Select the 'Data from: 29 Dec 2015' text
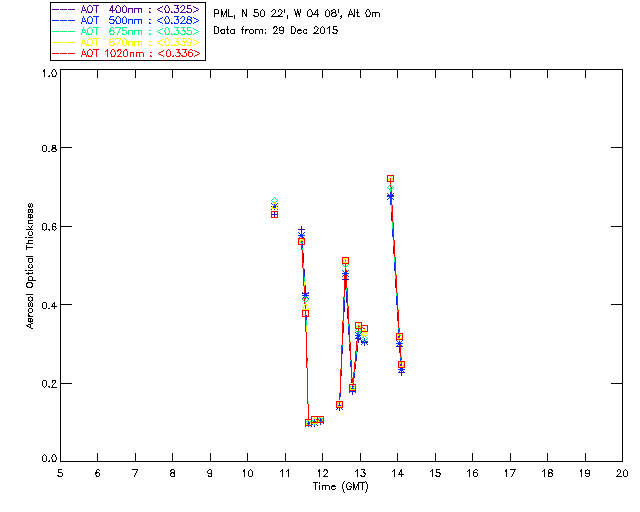Image resolution: width=640 pixels, height=512 pixels. 276,30
